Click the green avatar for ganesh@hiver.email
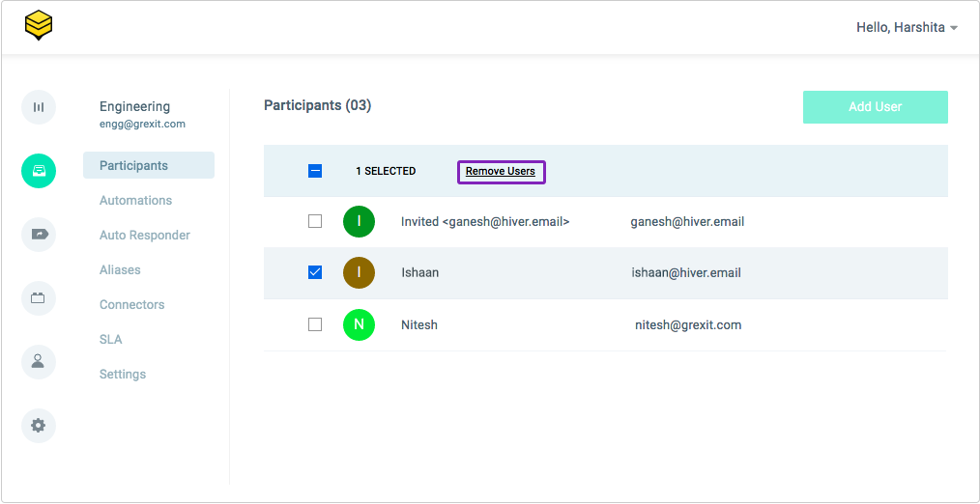This screenshot has height=504, width=980. (359, 221)
